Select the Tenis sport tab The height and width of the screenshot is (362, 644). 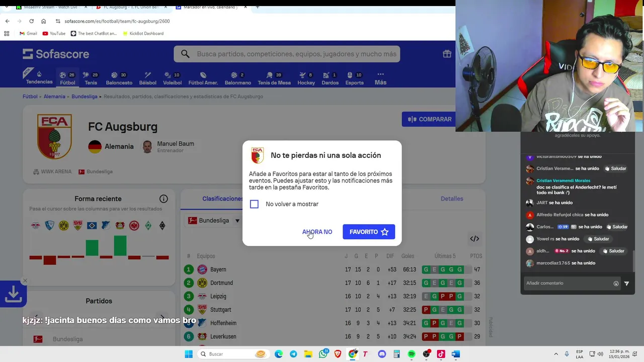[x=91, y=78]
